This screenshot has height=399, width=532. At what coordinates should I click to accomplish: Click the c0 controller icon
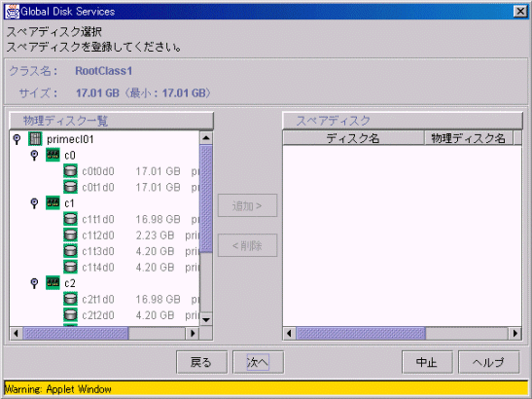[53, 155]
